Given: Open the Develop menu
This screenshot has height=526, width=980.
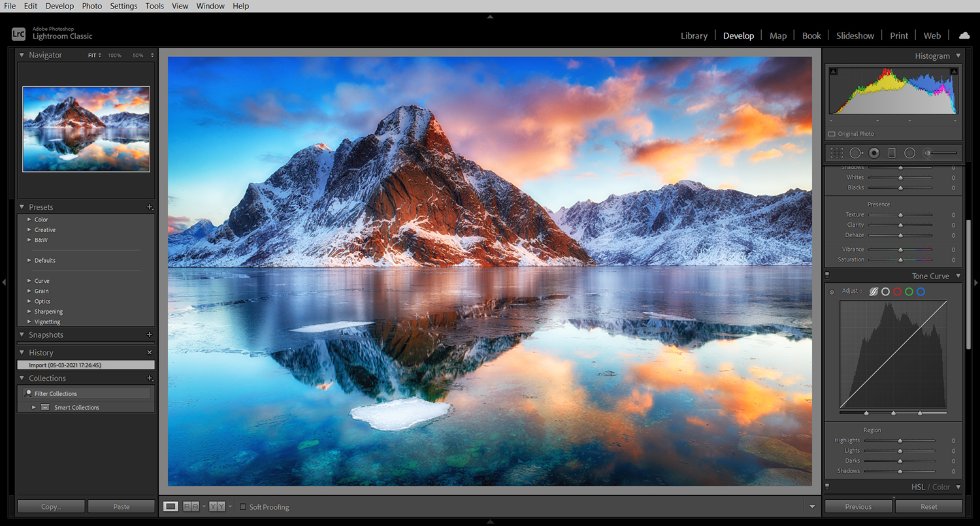Looking at the screenshot, I should tap(59, 6).
